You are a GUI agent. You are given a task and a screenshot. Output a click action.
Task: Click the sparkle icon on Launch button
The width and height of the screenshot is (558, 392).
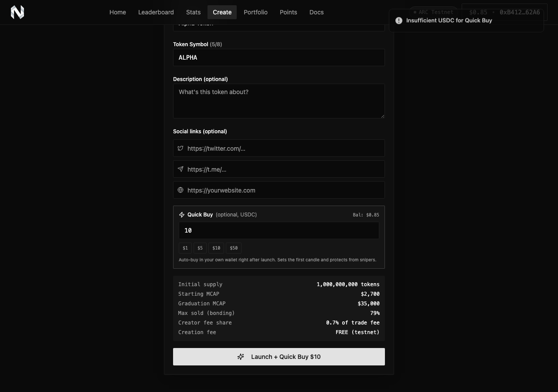click(x=241, y=357)
